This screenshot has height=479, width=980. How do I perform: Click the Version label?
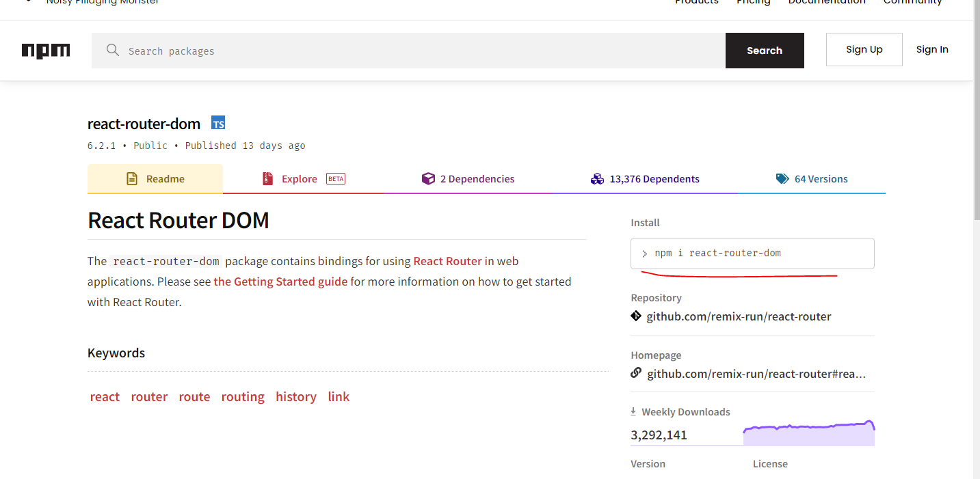(648, 464)
